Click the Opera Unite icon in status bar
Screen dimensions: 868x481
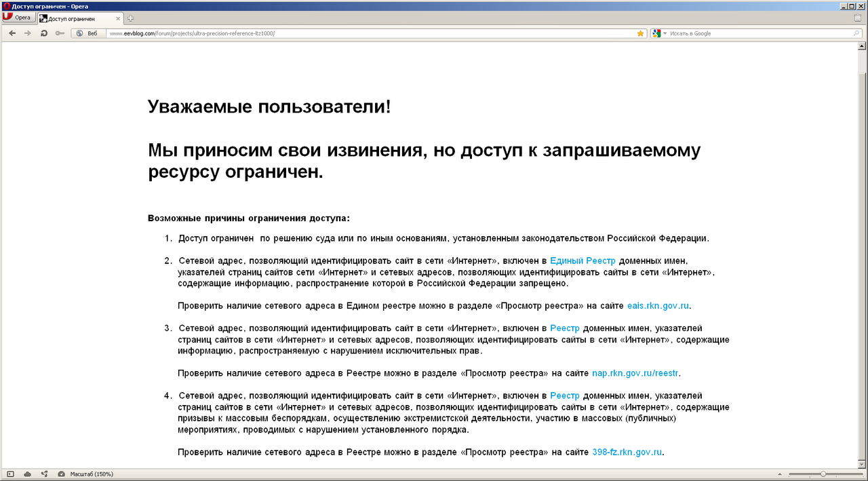[x=45, y=474]
